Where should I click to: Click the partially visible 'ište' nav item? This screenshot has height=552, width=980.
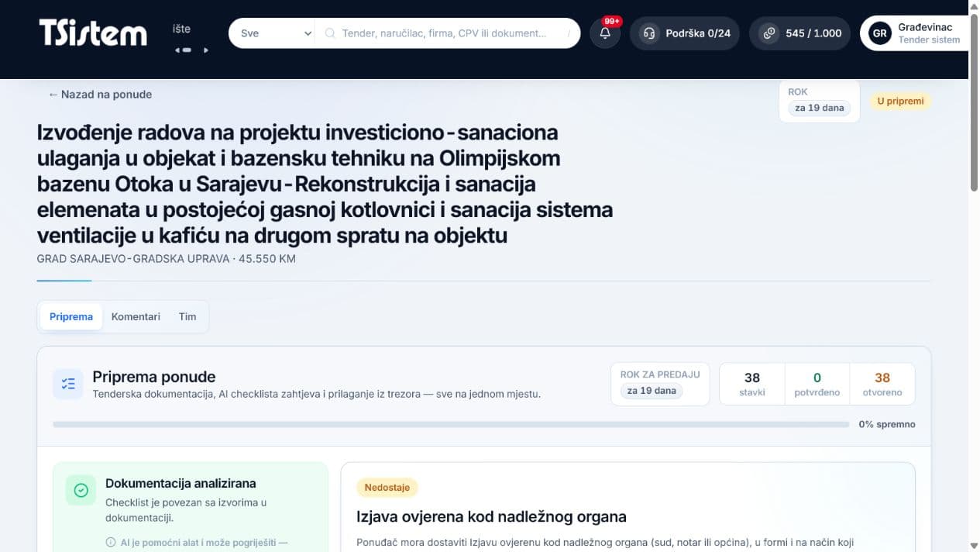click(x=181, y=29)
